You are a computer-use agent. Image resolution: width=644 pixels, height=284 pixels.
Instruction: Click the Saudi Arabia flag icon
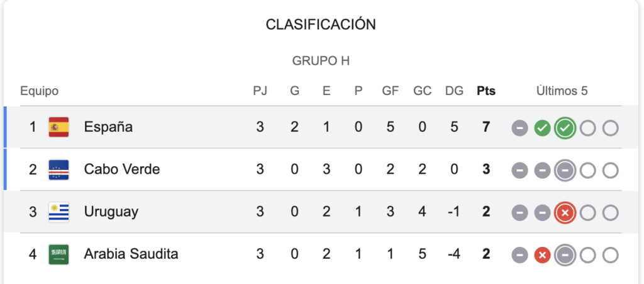pos(58,254)
